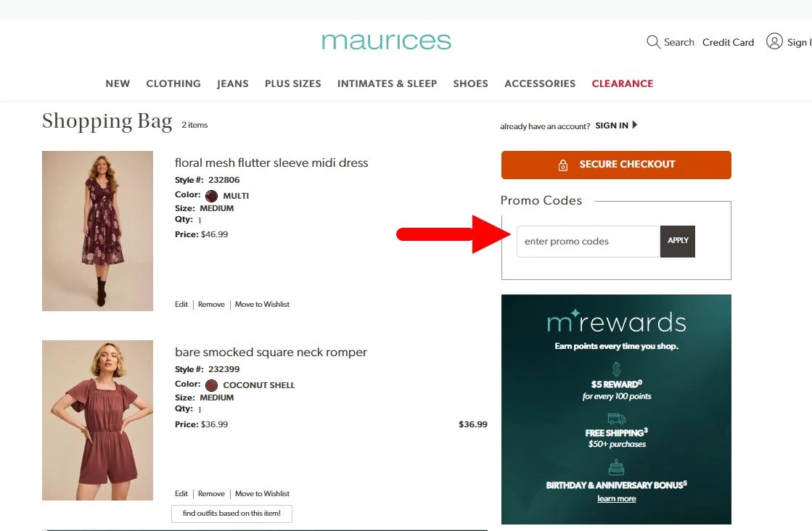The width and height of the screenshot is (812, 531).
Task: Click the 2 items count text
Action: click(194, 125)
